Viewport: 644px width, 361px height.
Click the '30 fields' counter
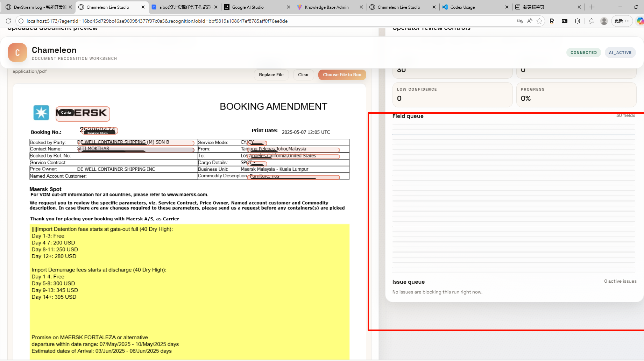625,115
